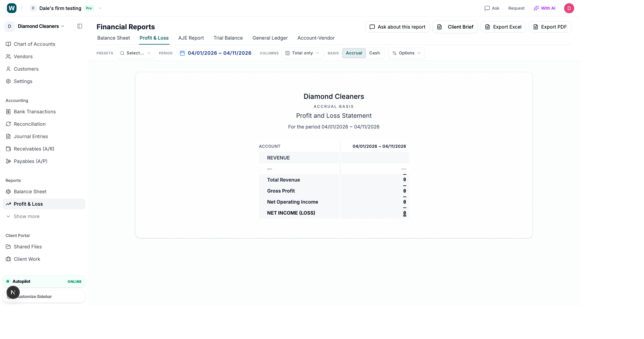Screen dimensions: 644x339
Task: Collapse sidebar using the panel icon
Action: click(x=80, y=26)
